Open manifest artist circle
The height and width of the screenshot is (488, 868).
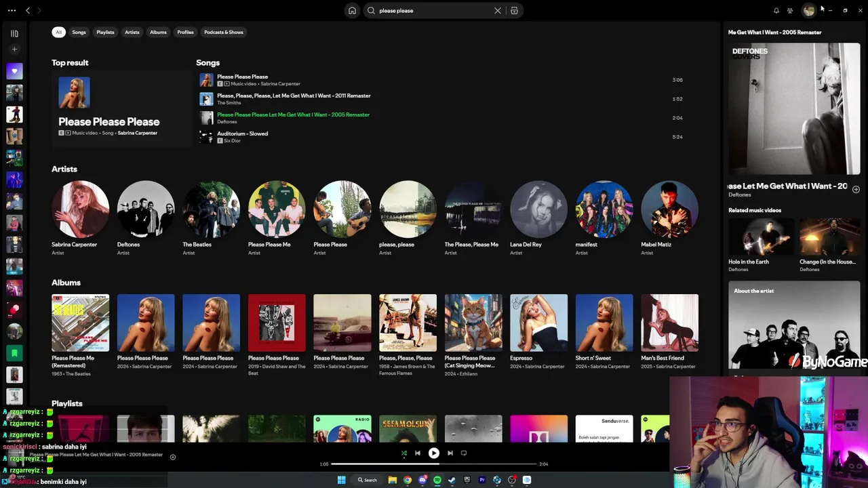coord(604,209)
